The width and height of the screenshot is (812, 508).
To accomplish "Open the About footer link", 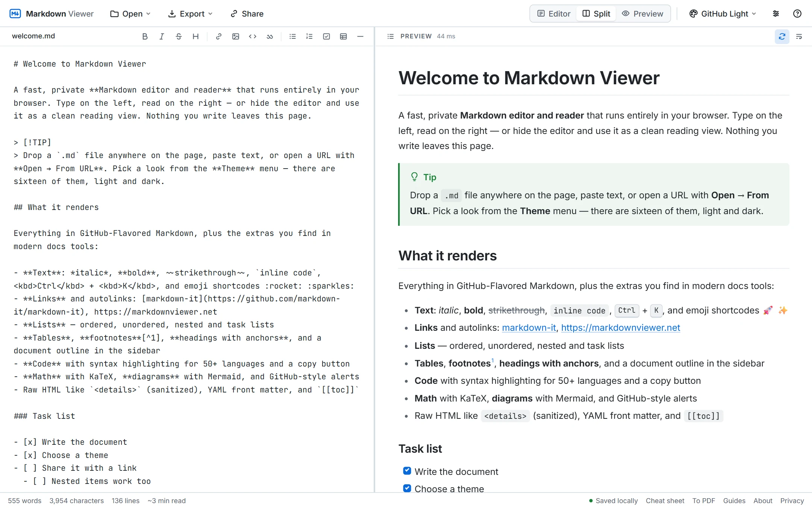I will (763, 501).
